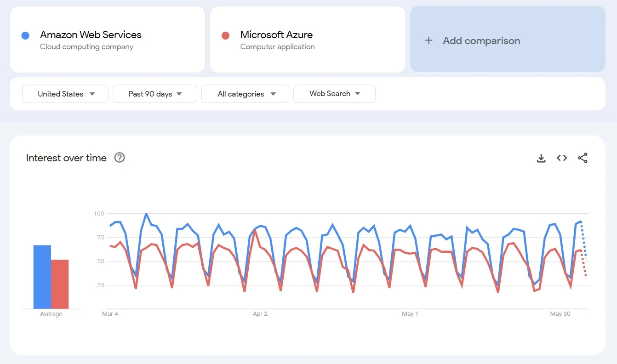Share the Interest over time chart
The height and width of the screenshot is (364, 617).
583,158
